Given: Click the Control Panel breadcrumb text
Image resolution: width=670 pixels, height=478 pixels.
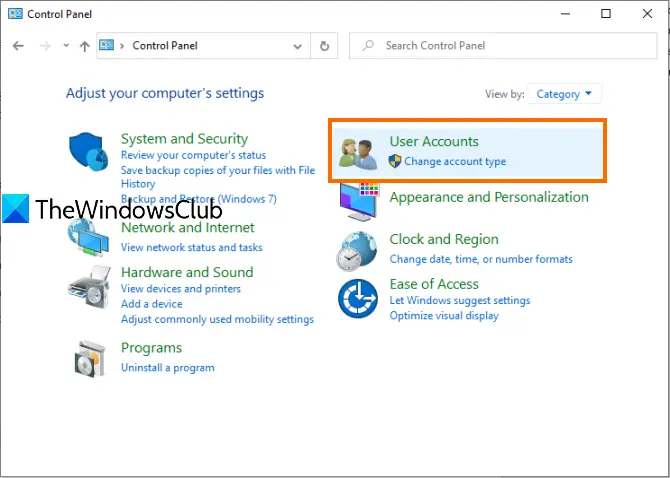Looking at the screenshot, I should point(165,46).
